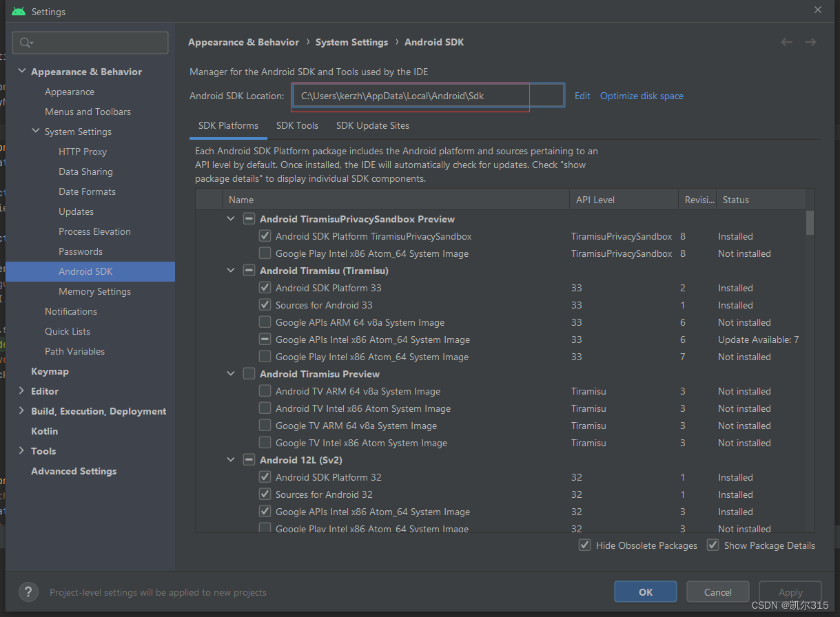
Task: Open Quick Lists settings
Action: coord(68,331)
